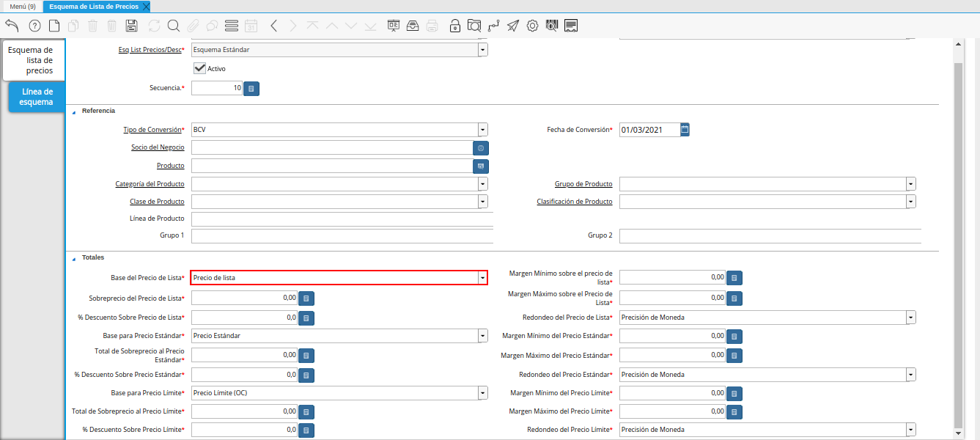980x440 pixels.
Task: Open the search magnifier in the toolbar
Action: point(174,26)
